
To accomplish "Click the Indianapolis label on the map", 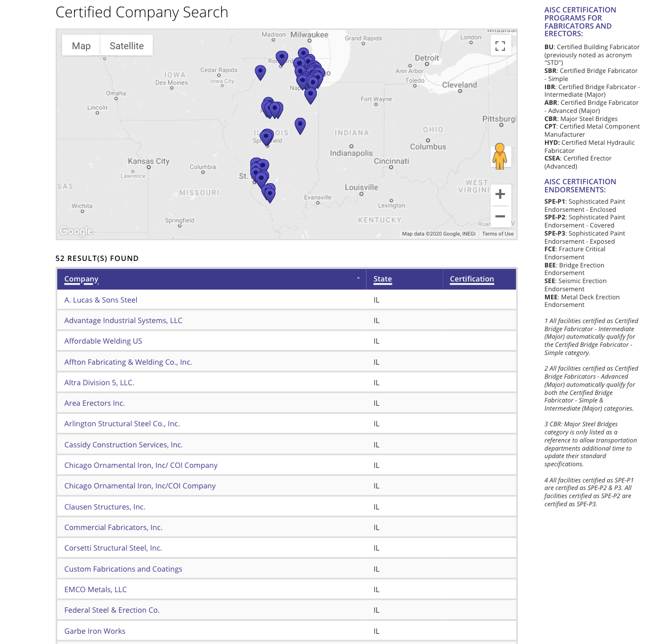I will (351, 153).
